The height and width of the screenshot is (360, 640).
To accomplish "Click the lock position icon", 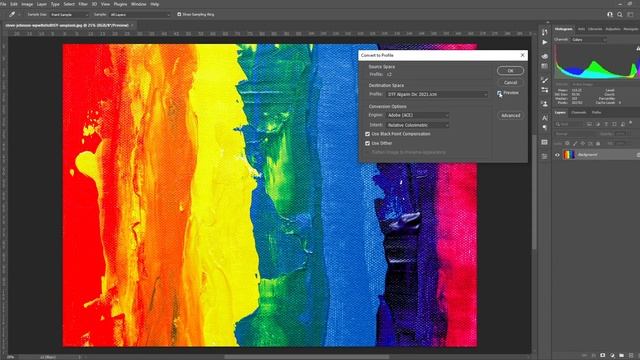I will [x=583, y=143].
